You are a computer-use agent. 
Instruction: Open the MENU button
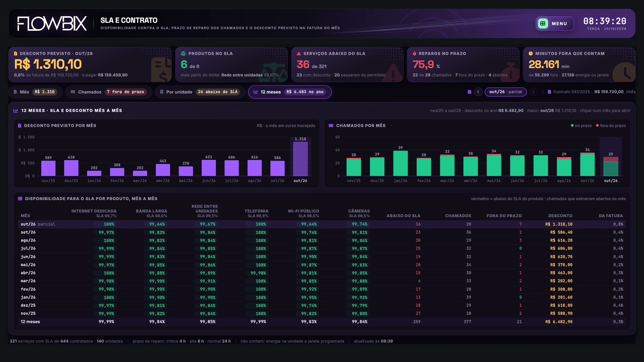pyautogui.click(x=554, y=23)
